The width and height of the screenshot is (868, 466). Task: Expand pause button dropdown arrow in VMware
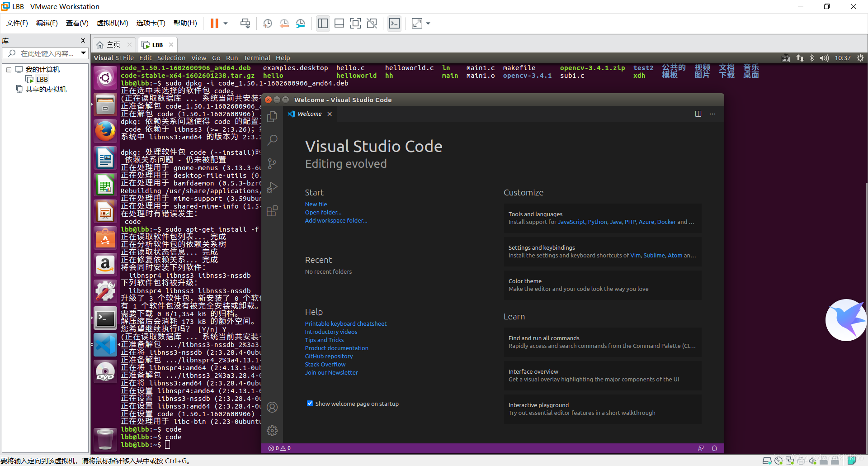tap(226, 23)
